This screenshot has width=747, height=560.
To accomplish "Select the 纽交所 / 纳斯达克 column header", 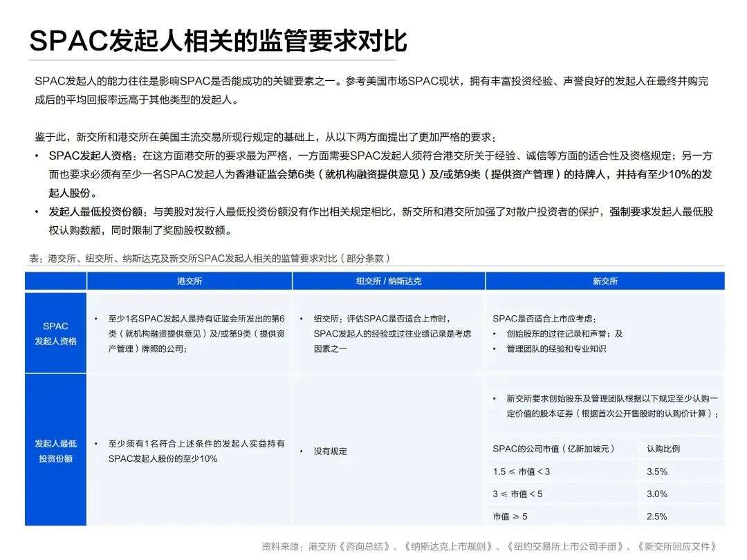I will (389, 281).
